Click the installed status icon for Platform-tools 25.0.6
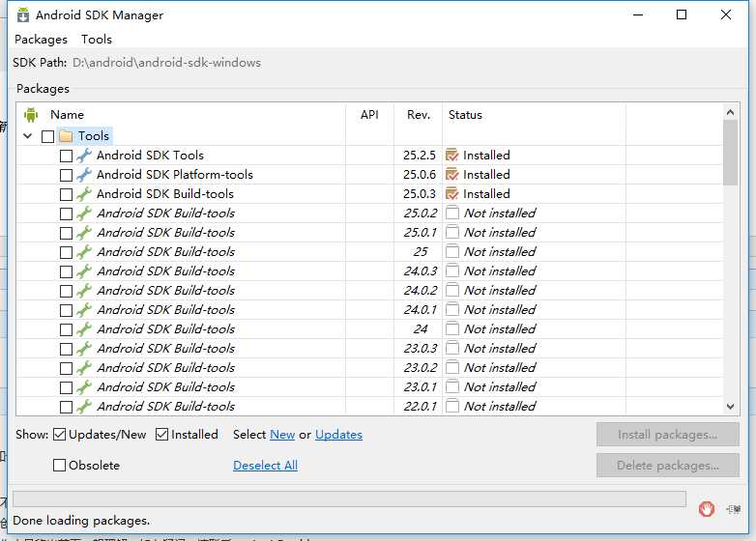This screenshot has height=541, width=756. (452, 175)
